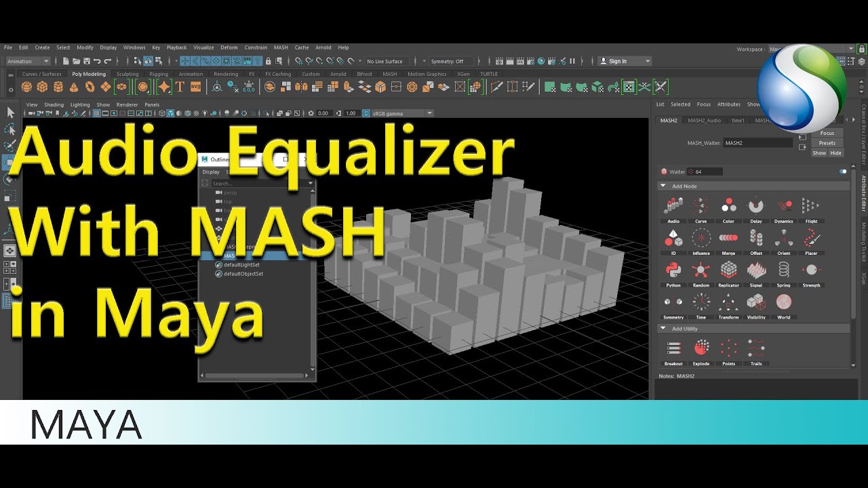Click the Presets button
This screenshot has height=488, width=868.
(827, 143)
